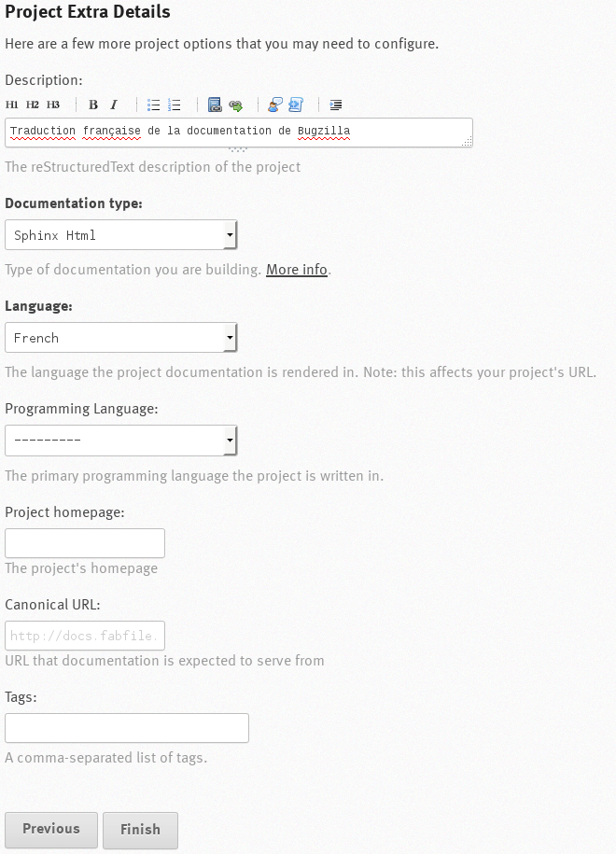Apply H3 heading formatting
Image resolution: width=616 pixels, height=854 pixels.
(52, 105)
